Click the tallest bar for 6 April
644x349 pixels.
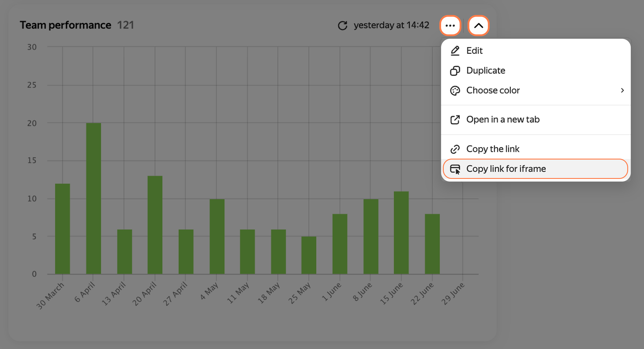[94, 198]
